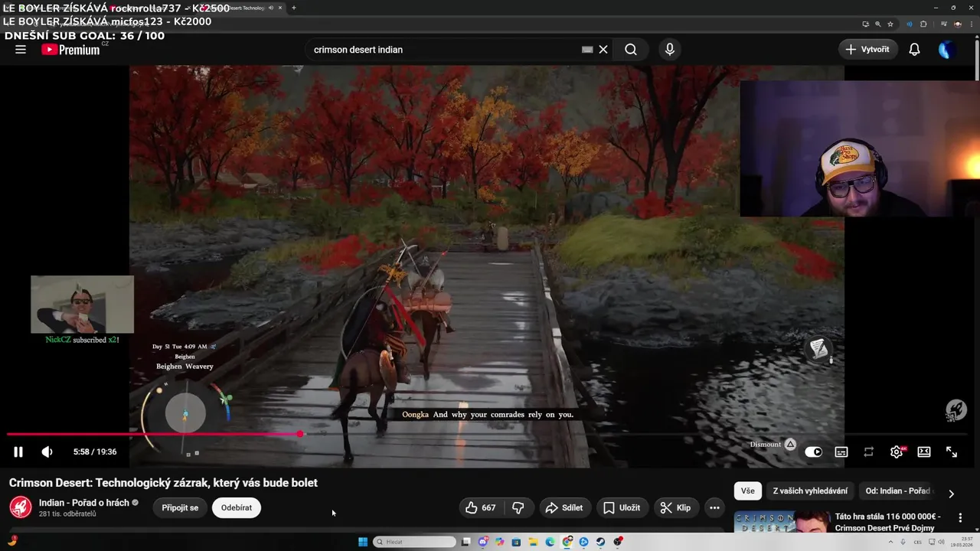This screenshot has width=980, height=551.
Task: Open Task View on the taskbar
Action: point(466,542)
